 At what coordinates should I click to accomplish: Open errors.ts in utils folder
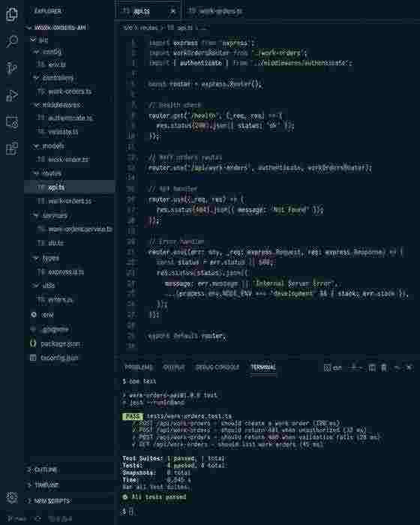pos(69,299)
